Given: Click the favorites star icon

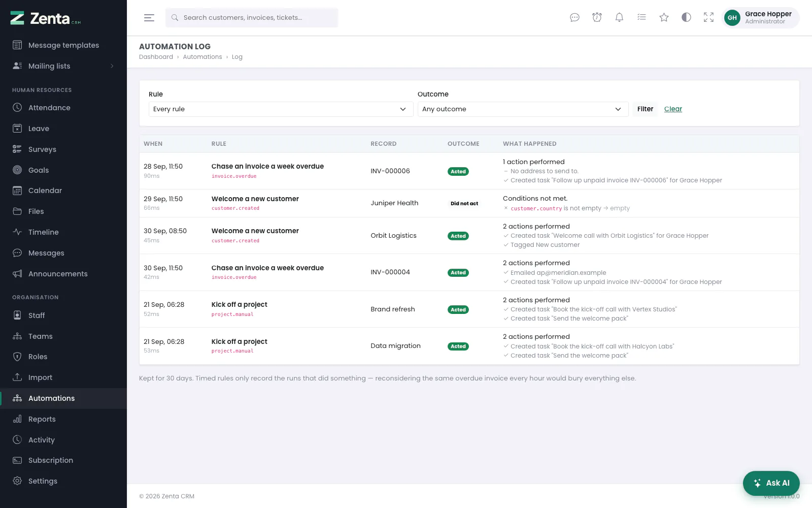Looking at the screenshot, I should (664, 18).
